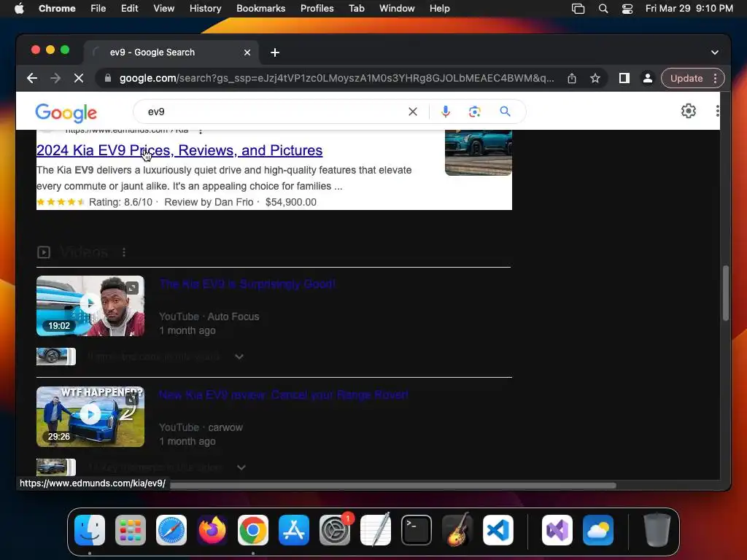This screenshot has width=747, height=560.
Task: Play the 29:26 carwow video thumbnail
Action: point(90,416)
